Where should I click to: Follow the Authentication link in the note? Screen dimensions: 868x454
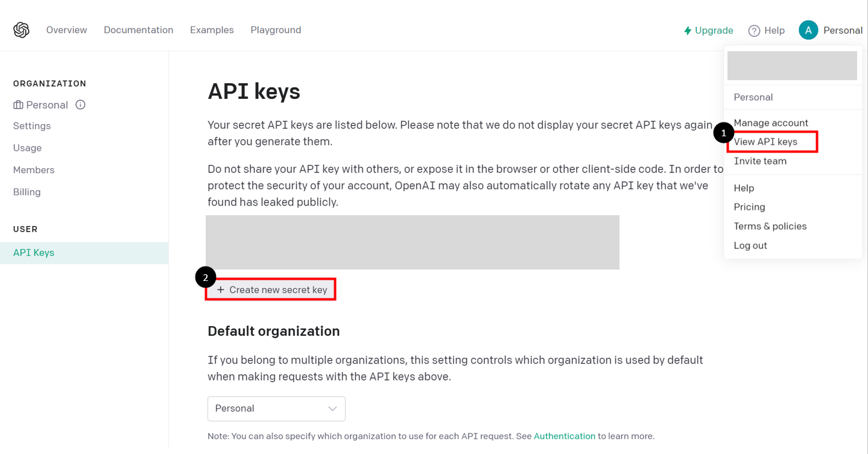[x=564, y=436]
